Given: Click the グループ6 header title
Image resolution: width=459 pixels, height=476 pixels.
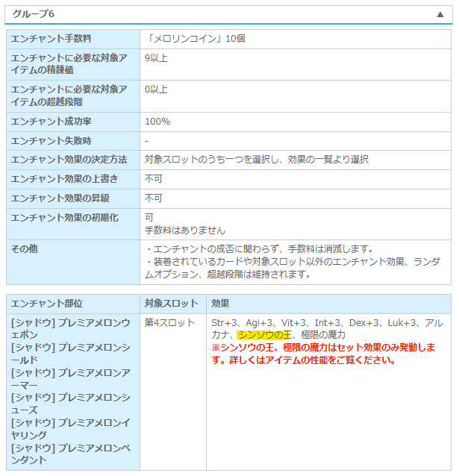Looking at the screenshot, I should click(x=33, y=14).
